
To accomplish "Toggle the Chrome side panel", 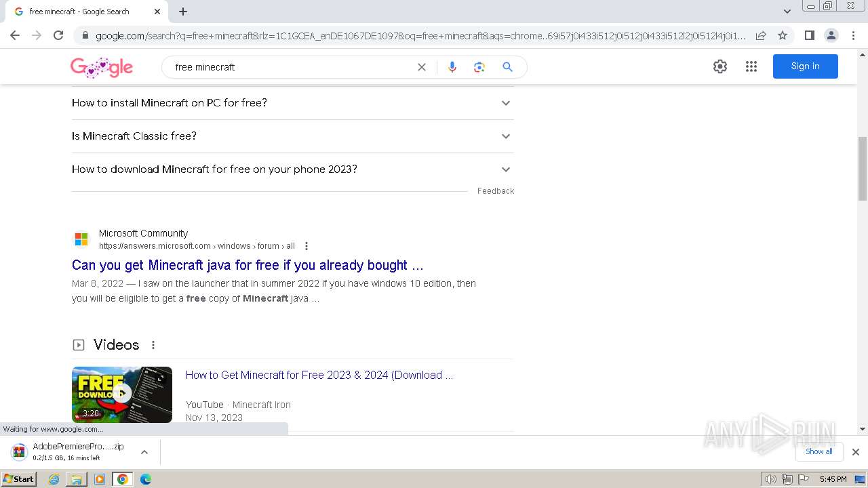I will point(809,35).
